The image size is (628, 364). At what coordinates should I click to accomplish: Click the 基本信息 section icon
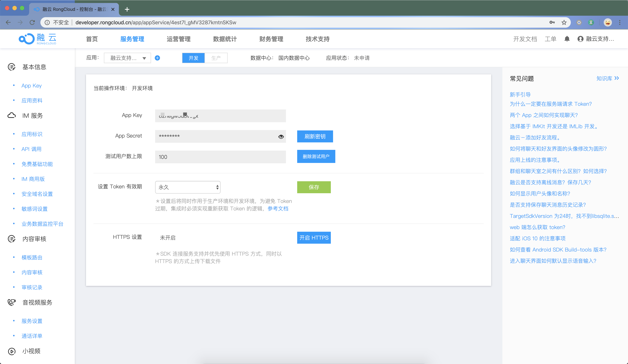pyautogui.click(x=11, y=67)
